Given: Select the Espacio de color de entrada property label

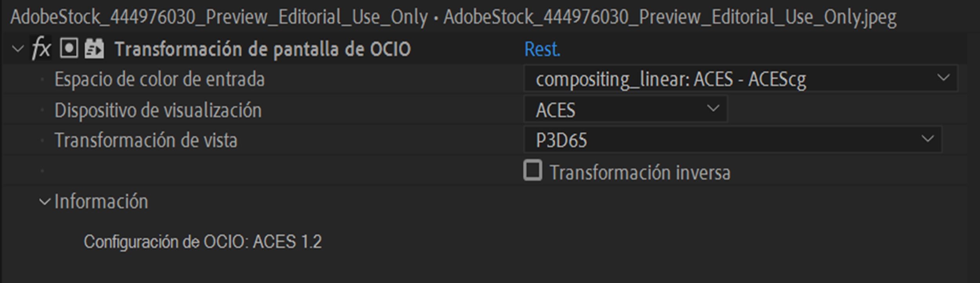Looking at the screenshot, I should point(161,79).
